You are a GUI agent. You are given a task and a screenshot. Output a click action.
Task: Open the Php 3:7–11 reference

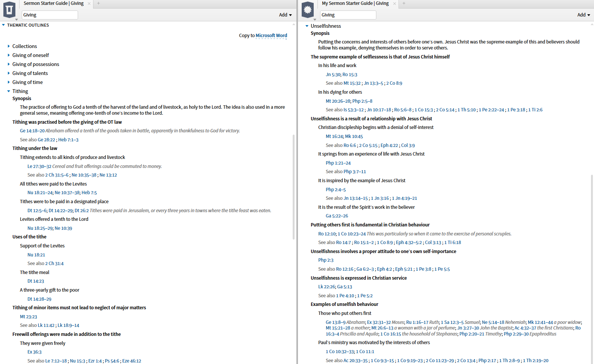click(x=355, y=172)
